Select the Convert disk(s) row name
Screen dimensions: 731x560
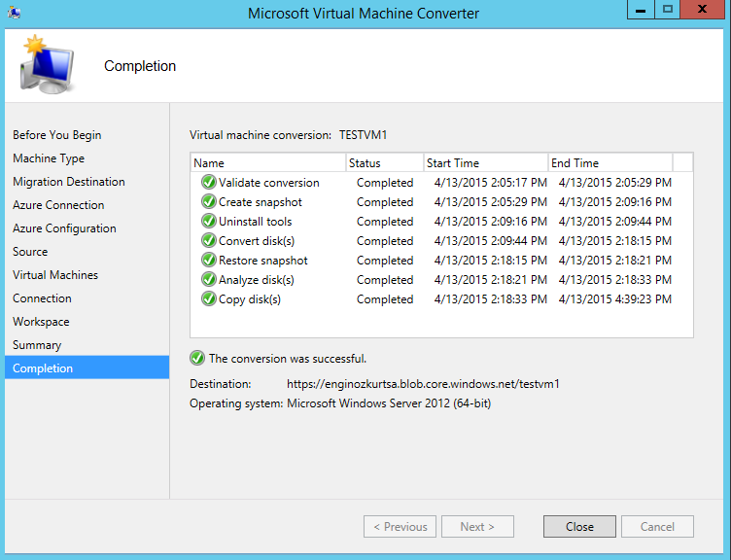(257, 241)
